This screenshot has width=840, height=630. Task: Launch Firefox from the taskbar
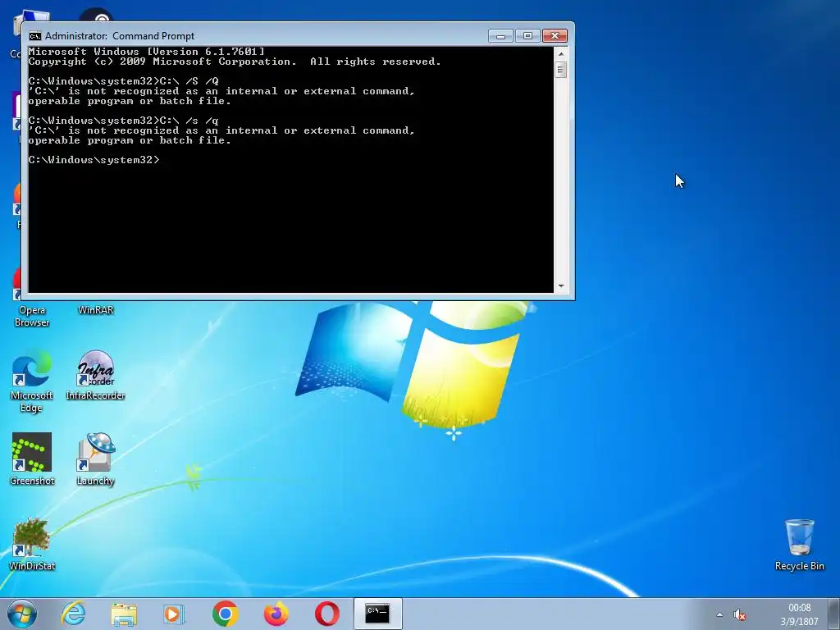[x=276, y=614]
